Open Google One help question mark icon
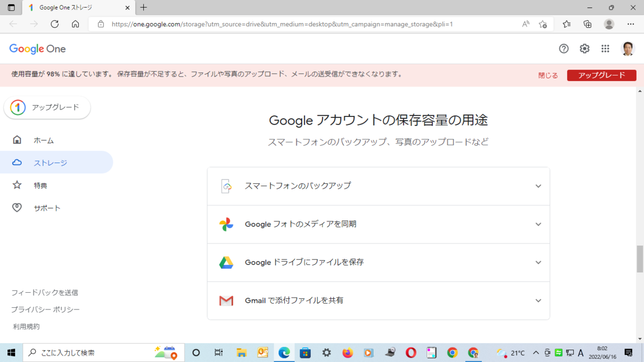 click(563, 49)
